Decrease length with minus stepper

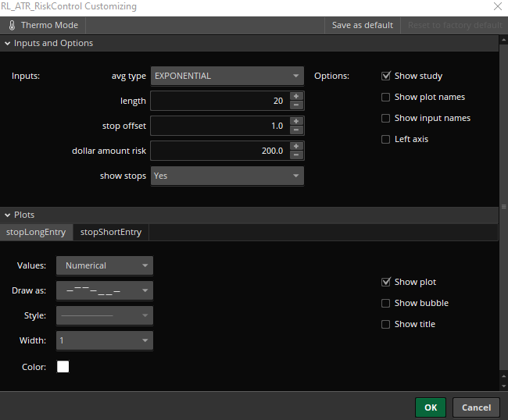(x=296, y=105)
